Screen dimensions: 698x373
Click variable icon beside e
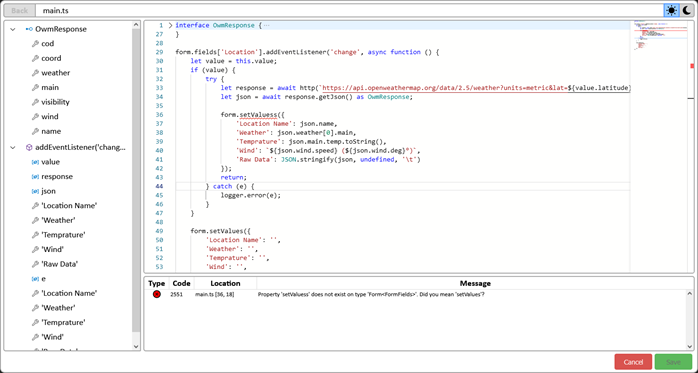click(x=35, y=279)
